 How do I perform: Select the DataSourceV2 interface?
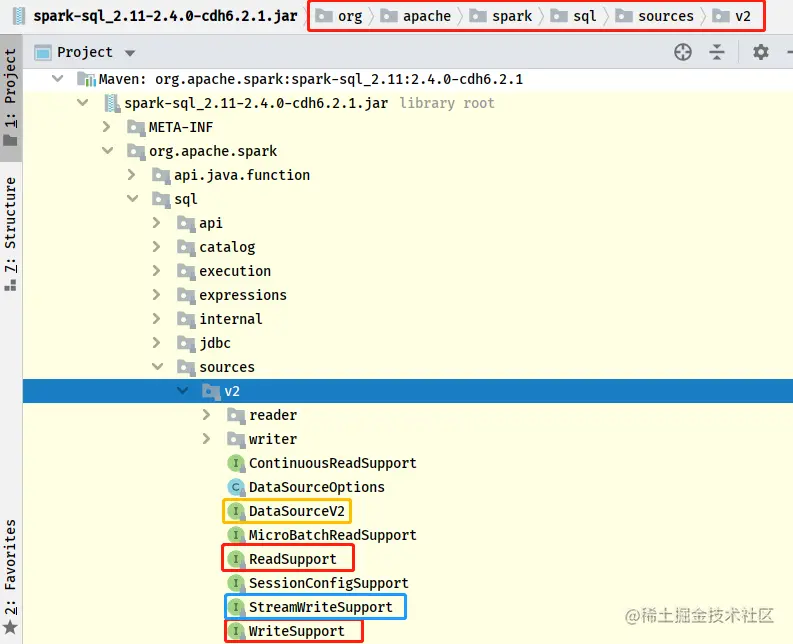coord(296,511)
